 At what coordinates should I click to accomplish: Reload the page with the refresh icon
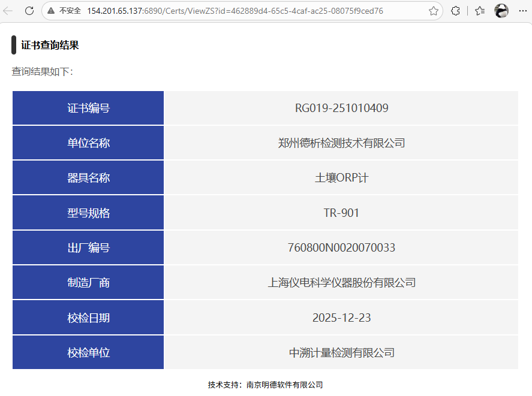coord(29,11)
